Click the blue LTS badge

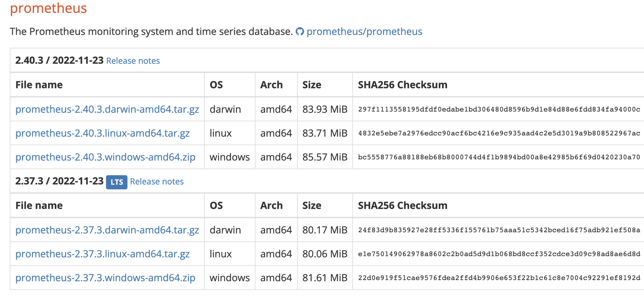[x=117, y=182]
